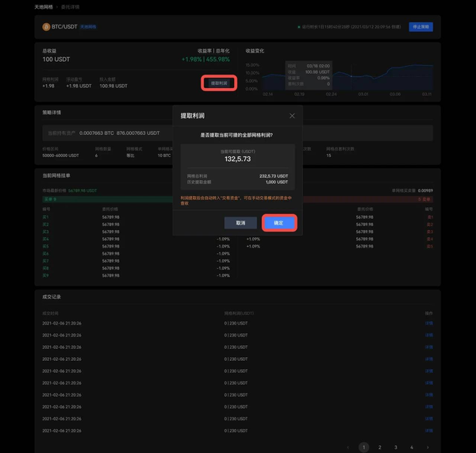Viewport: 476px width, 453px height.
Task: Click previous page arrow in pagination
Action: click(348, 447)
